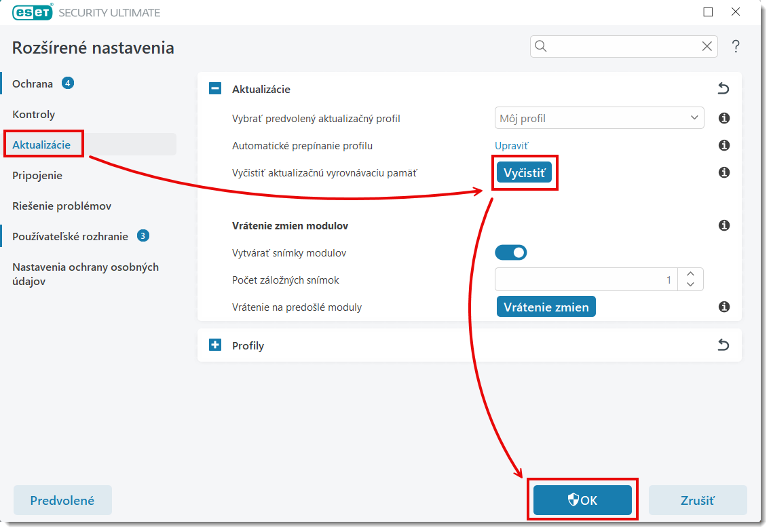Reset Aktualizácie section with revert arrow
This screenshot has width=771, height=532.
723,89
